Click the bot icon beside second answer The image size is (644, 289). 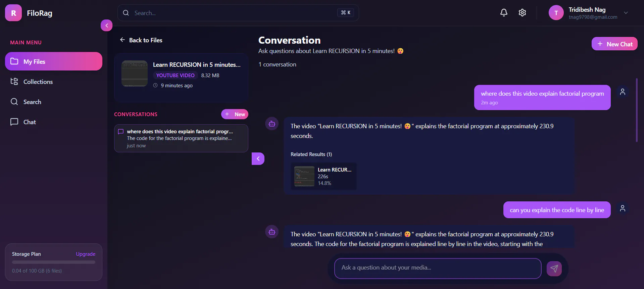click(272, 232)
